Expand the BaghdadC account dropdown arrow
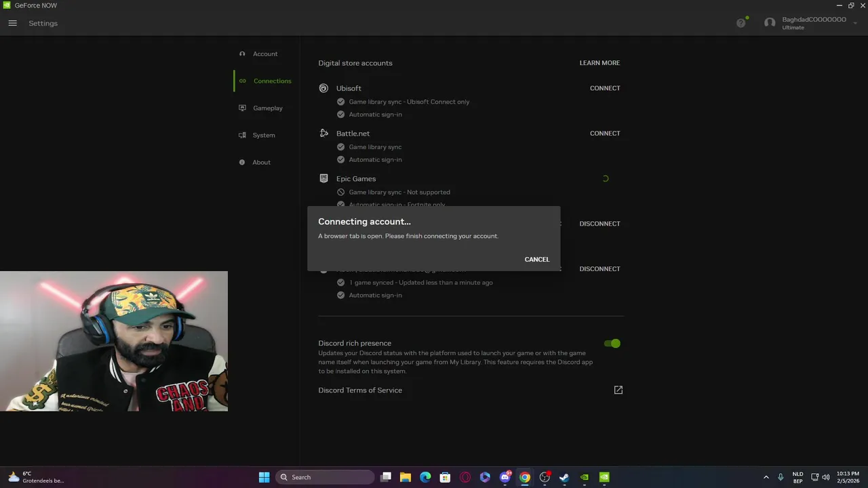The height and width of the screenshot is (488, 868). click(x=856, y=23)
